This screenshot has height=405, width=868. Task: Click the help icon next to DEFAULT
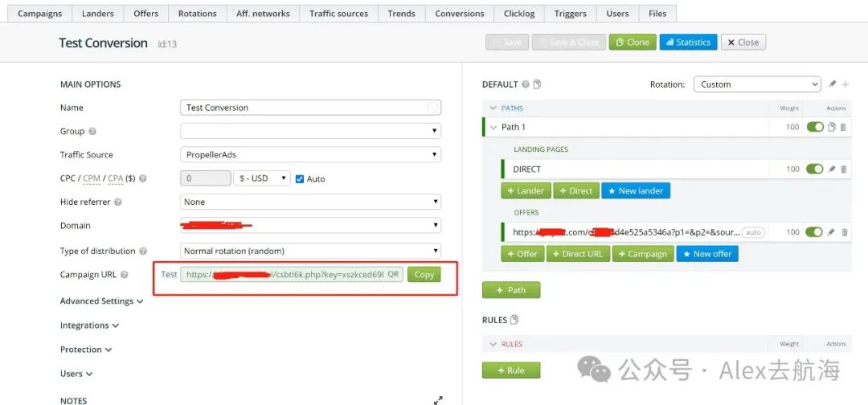point(526,84)
